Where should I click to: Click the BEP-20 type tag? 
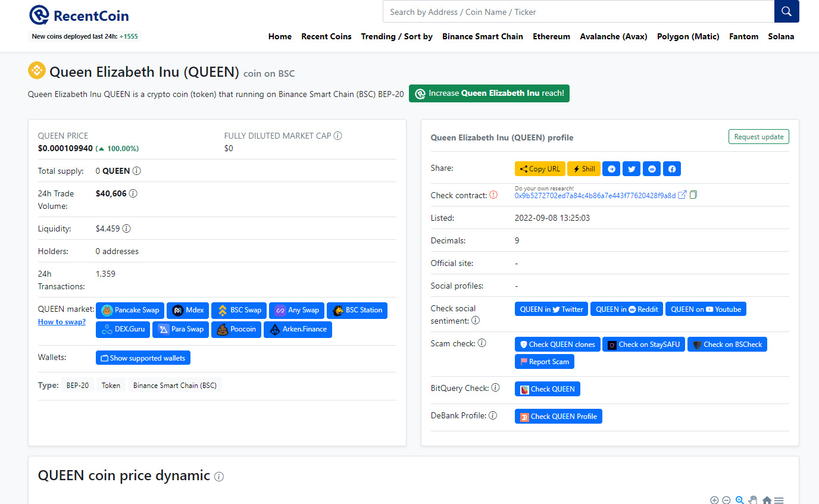click(x=77, y=386)
